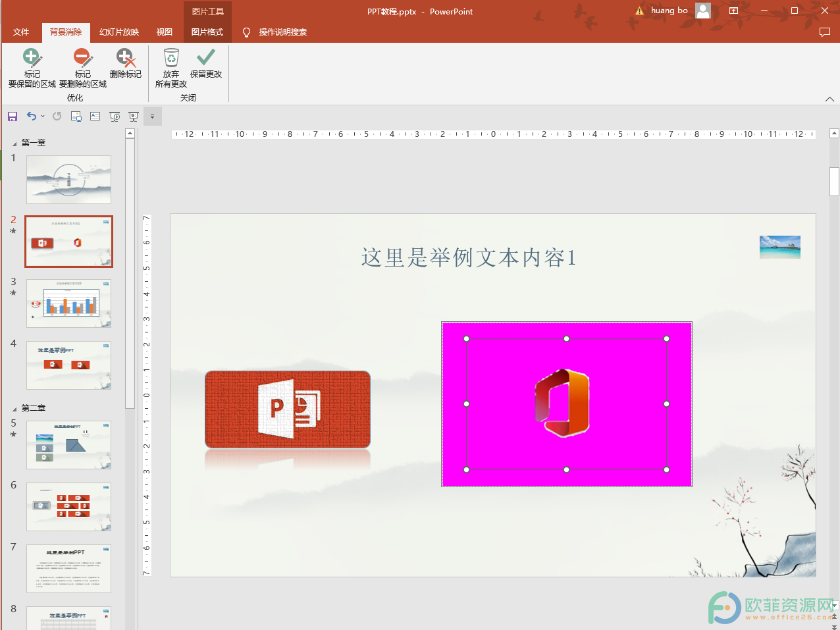Image resolution: width=840 pixels, height=630 pixels.
Task: Click the main vertical scrollbar thumb
Action: pyautogui.click(x=834, y=182)
